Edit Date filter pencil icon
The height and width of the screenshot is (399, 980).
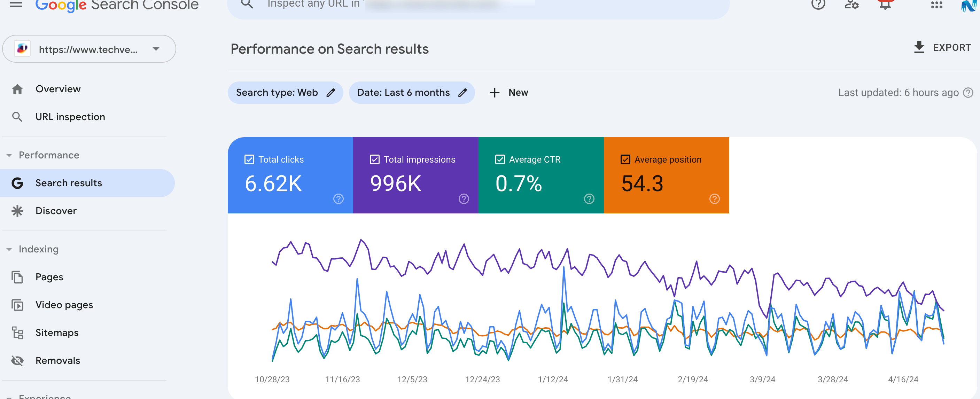pos(462,92)
